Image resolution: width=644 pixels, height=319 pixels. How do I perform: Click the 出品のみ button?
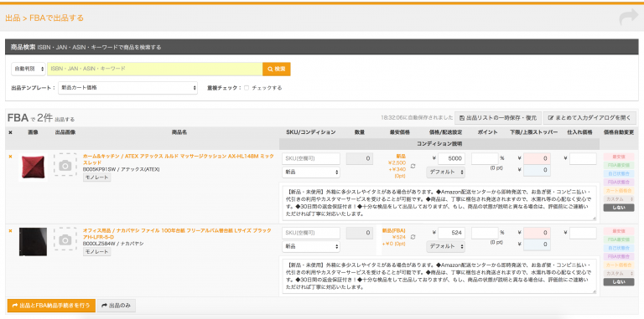117,306
